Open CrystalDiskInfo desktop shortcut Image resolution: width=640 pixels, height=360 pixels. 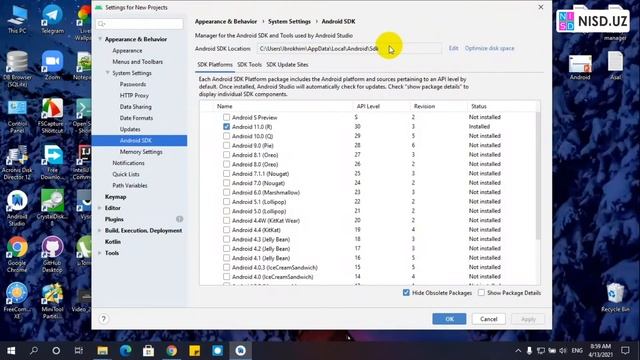52,209
